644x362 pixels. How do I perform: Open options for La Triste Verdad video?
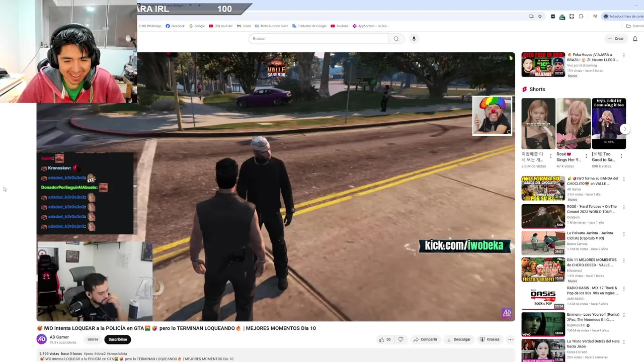click(624, 342)
